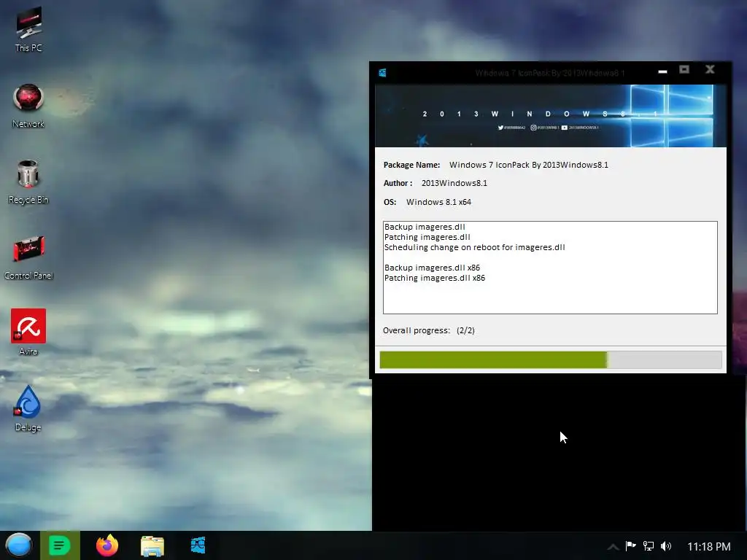This screenshot has height=560, width=747.
Task: Maximize the IconPack installer window
Action: point(684,69)
